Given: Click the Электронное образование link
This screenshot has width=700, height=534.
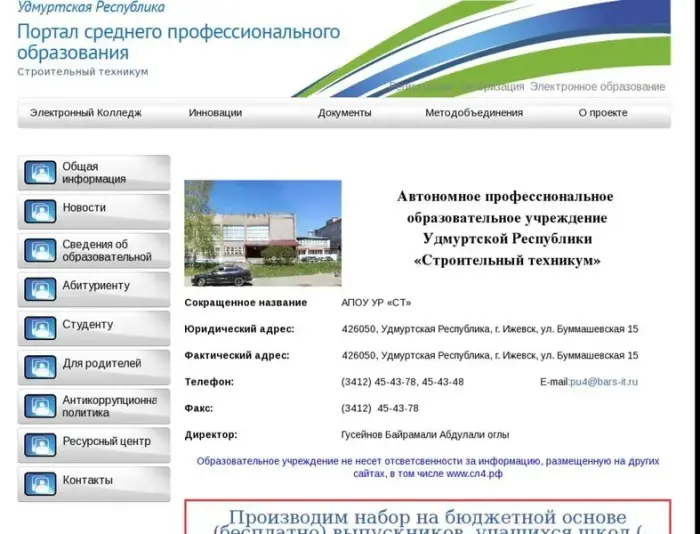Looking at the screenshot, I should pos(597,87).
